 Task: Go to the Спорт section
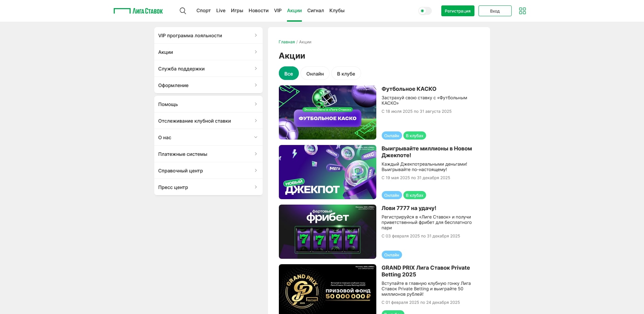203,11
